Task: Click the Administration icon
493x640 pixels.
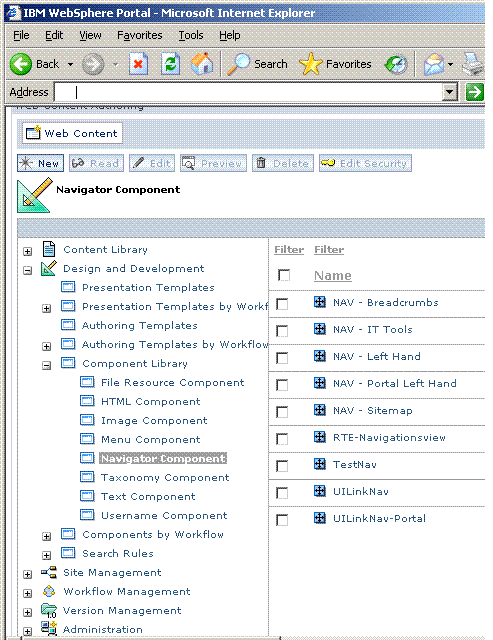Action: click(49, 629)
